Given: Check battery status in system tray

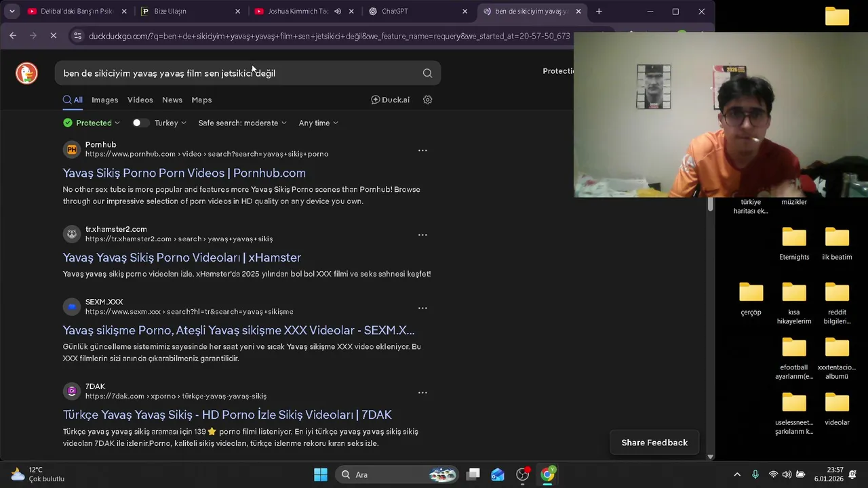Looking at the screenshot, I should [800, 474].
